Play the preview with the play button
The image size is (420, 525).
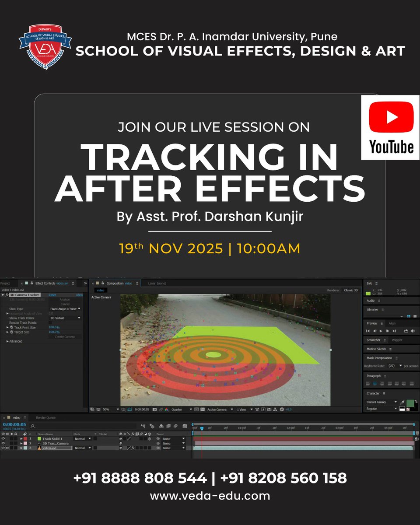coord(381,331)
